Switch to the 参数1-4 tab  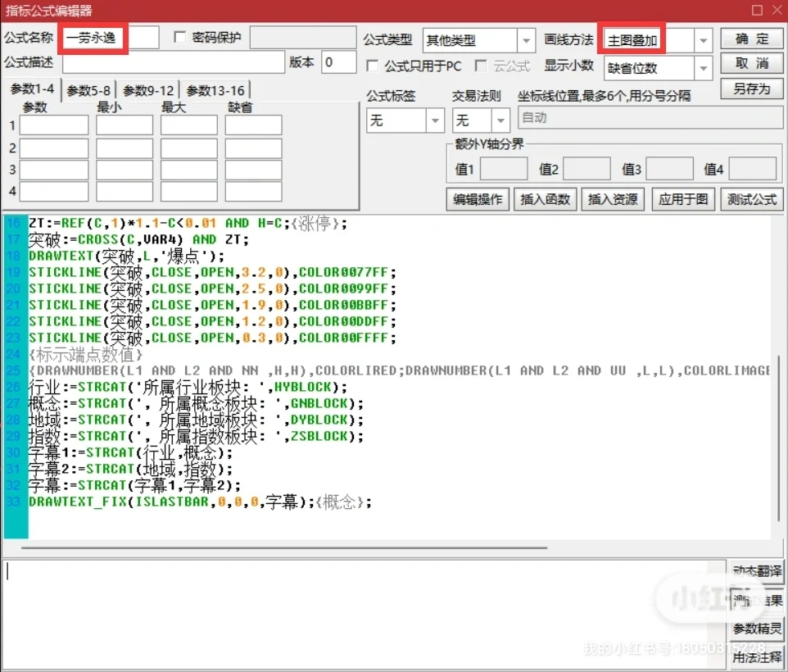(x=32, y=89)
